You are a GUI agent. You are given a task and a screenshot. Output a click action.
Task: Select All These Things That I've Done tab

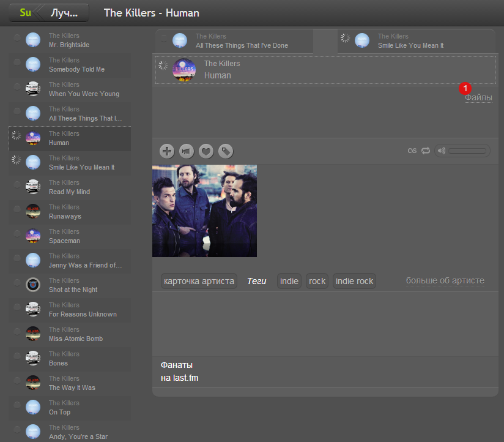(234, 41)
